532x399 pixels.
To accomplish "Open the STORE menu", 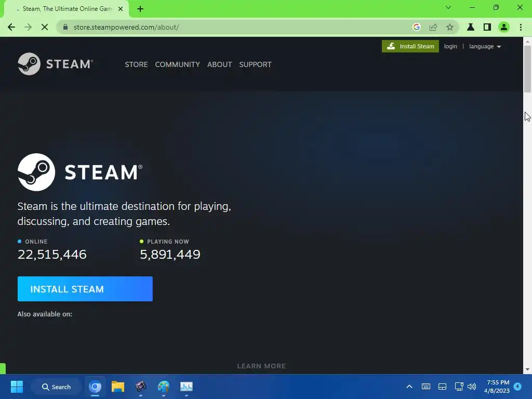I will tap(136, 64).
